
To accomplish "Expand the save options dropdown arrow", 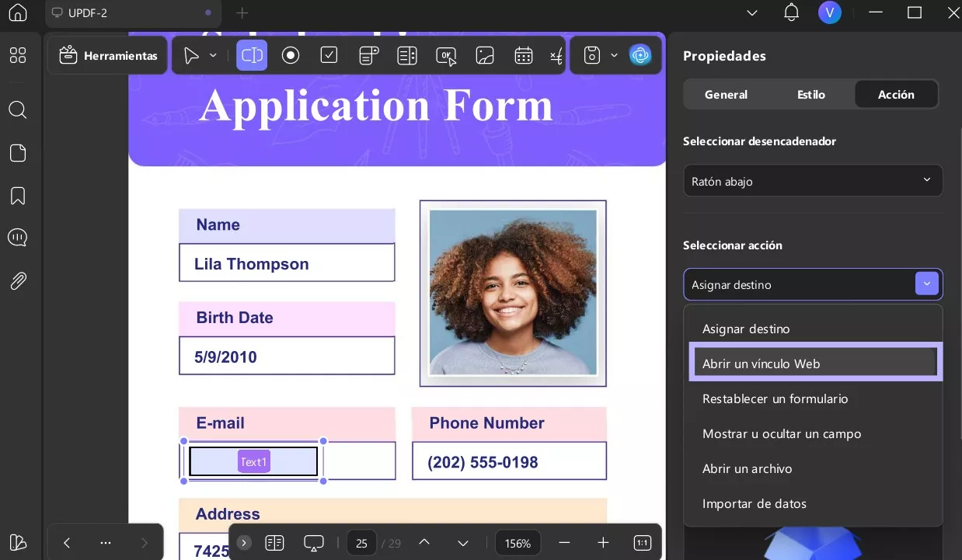I will (x=614, y=55).
